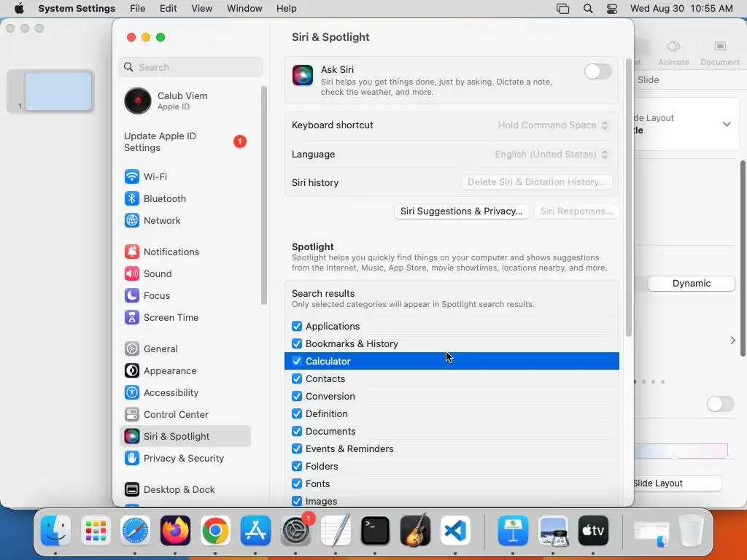Open App Store from the Dock
This screenshot has height=560, width=747.
click(x=255, y=531)
